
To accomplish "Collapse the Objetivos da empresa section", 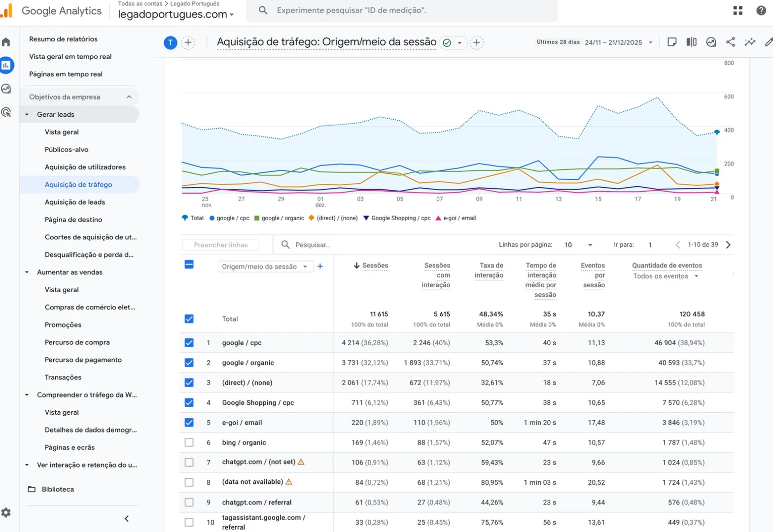I will pyautogui.click(x=129, y=97).
